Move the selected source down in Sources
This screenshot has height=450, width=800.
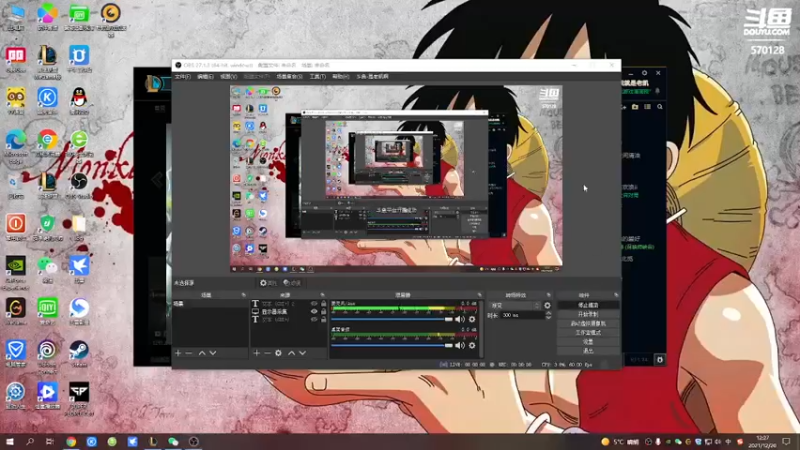303,353
